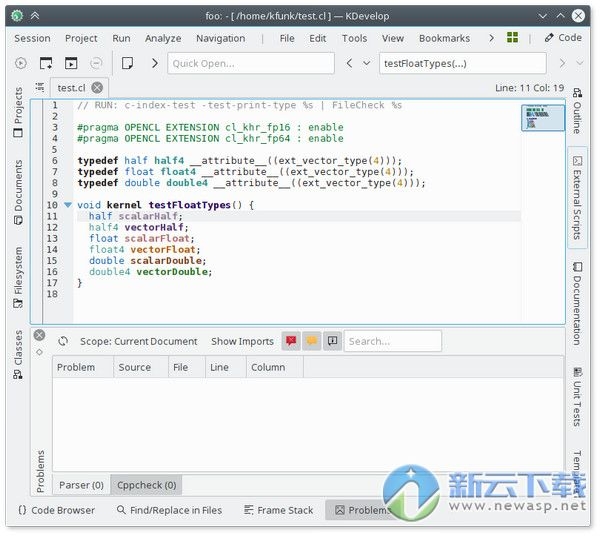Go to previous function with left chevron
Image resolution: width=600 pixels, height=536 pixels.
pos(350,63)
